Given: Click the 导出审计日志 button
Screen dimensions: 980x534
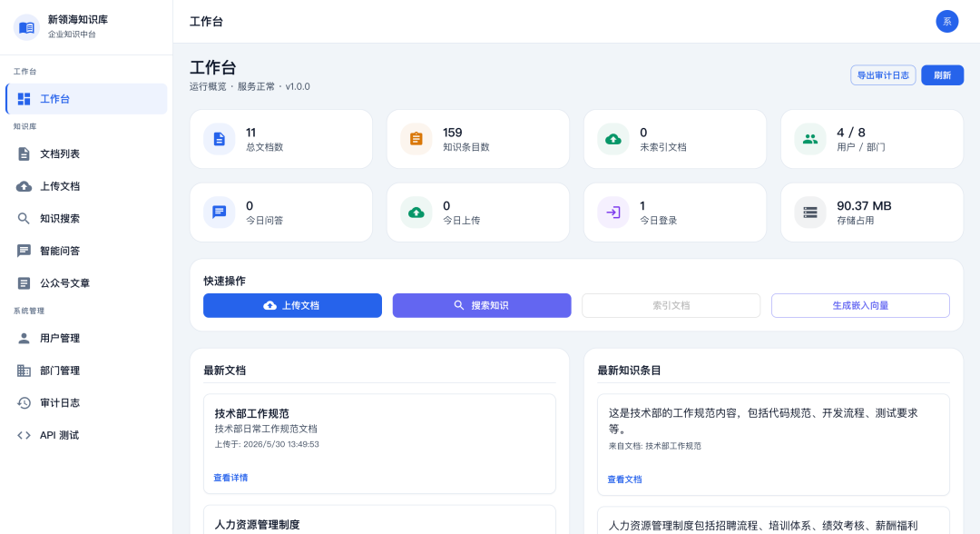Looking at the screenshot, I should (883, 75).
